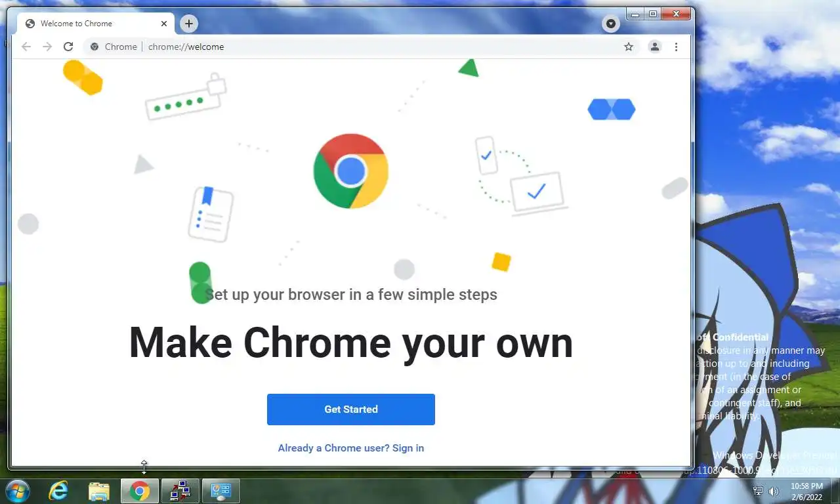This screenshot has width=840, height=504.
Task: Close the Chrome window
Action: 676,14
